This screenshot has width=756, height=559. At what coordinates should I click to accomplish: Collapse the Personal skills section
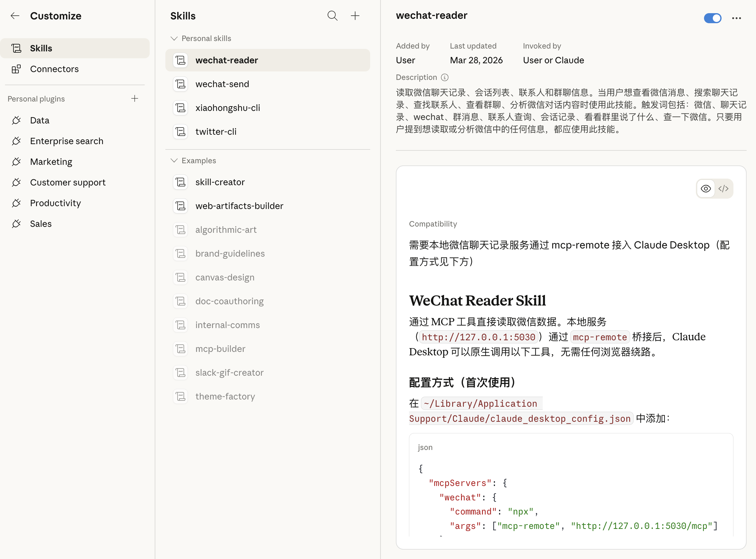[x=174, y=39]
